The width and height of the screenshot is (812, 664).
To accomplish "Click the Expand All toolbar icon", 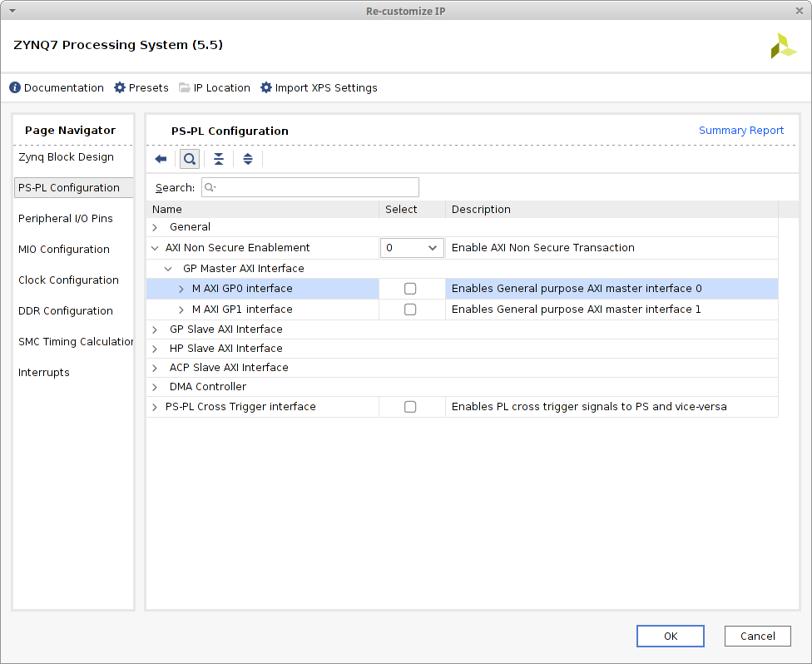I will click(248, 159).
